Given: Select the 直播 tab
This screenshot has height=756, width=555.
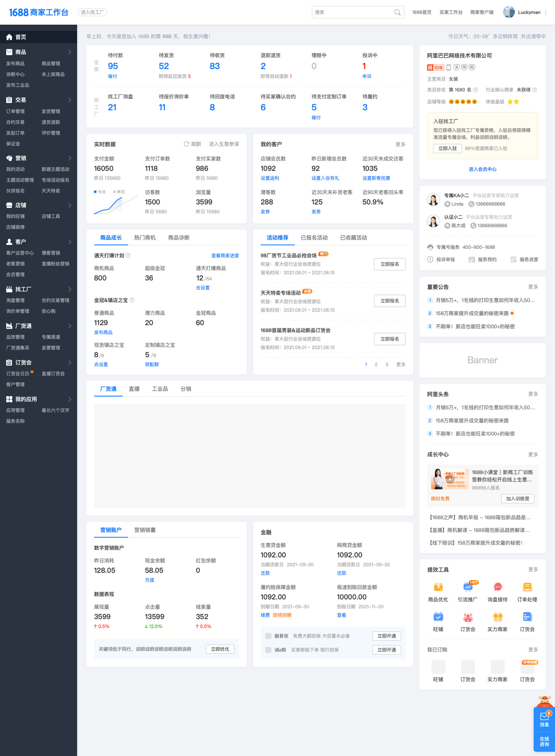Looking at the screenshot, I should 134,389.
